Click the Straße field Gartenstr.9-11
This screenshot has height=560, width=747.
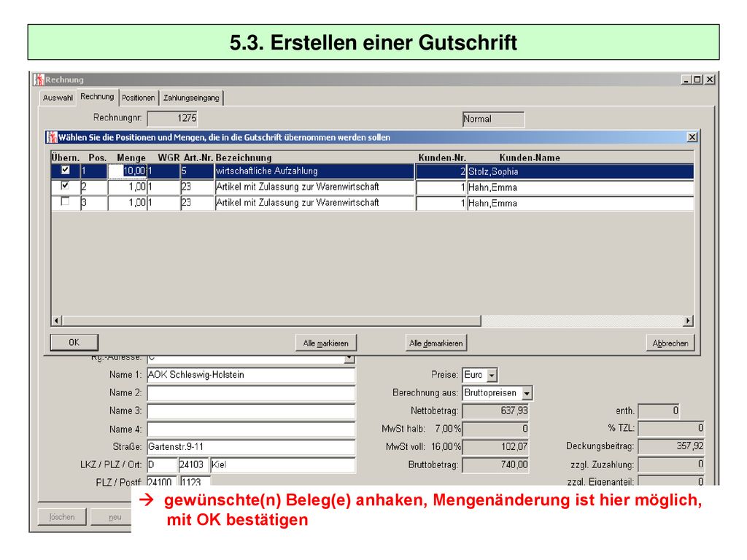tap(251, 447)
